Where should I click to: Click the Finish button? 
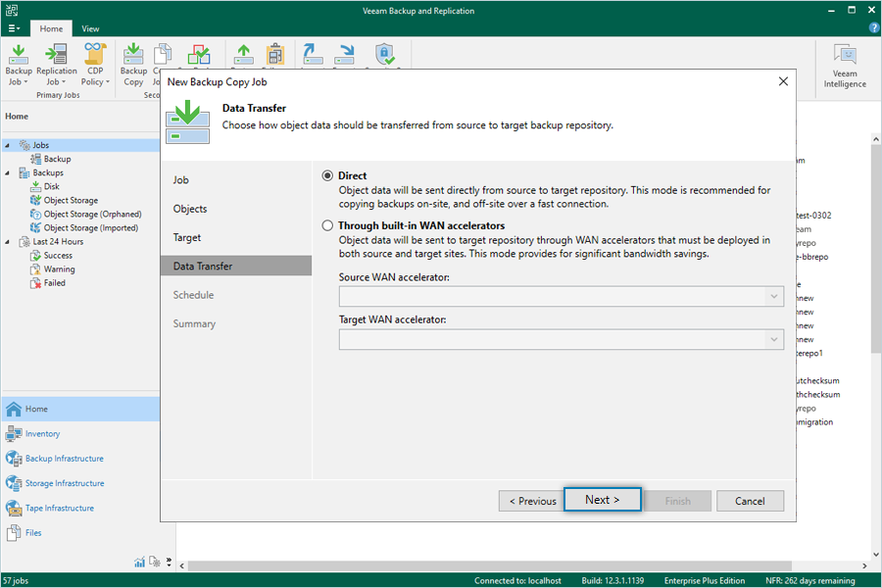(x=677, y=501)
